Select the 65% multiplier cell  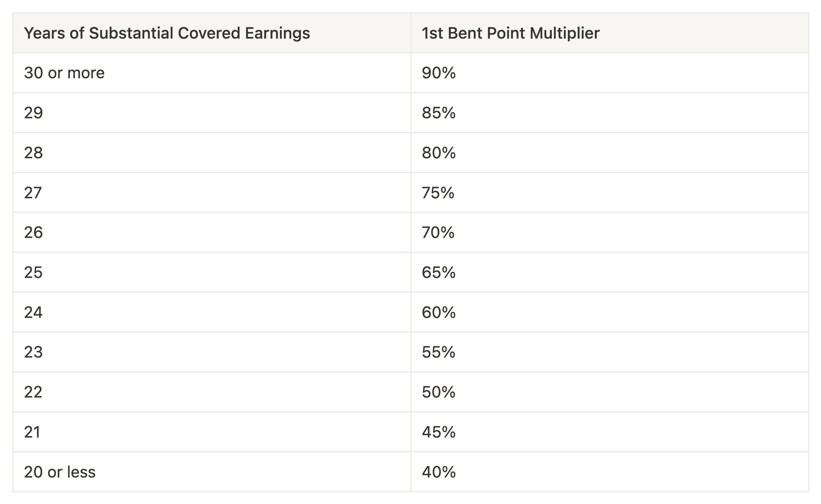point(610,272)
